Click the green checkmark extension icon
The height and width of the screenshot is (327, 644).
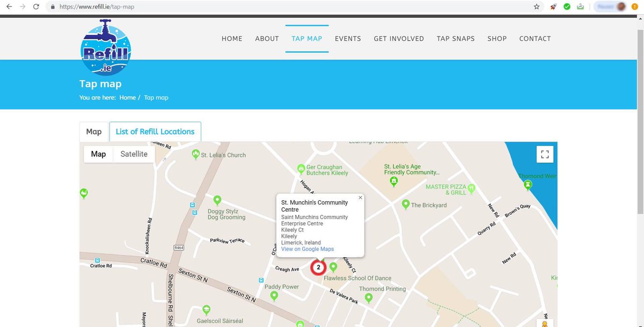click(x=567, y=7)
